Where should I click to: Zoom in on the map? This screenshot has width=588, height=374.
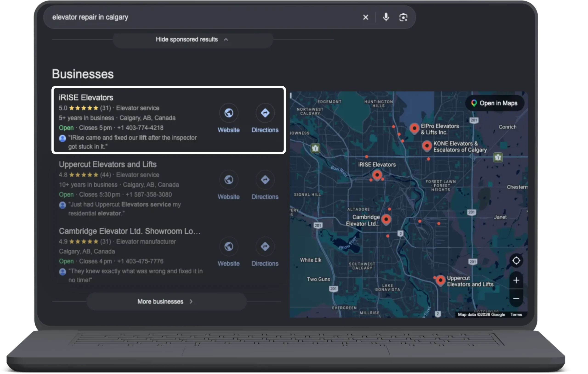(x=516, y=280)
